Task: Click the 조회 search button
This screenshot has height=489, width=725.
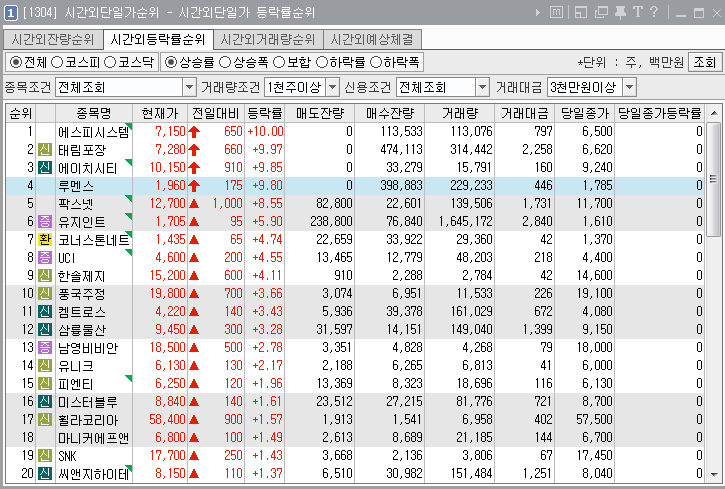Action: [x=705, y=62]
